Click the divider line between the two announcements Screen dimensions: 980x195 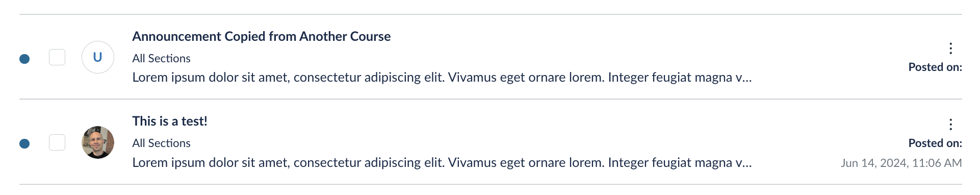pyautogui.click(x=491, y=99)
